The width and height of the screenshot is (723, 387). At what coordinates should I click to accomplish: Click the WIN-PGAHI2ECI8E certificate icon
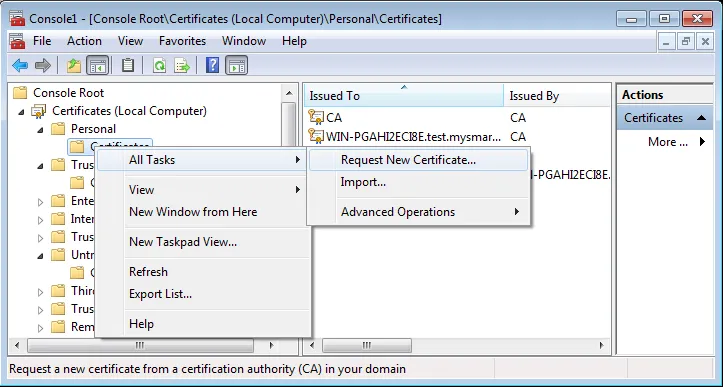click(316, 136)
